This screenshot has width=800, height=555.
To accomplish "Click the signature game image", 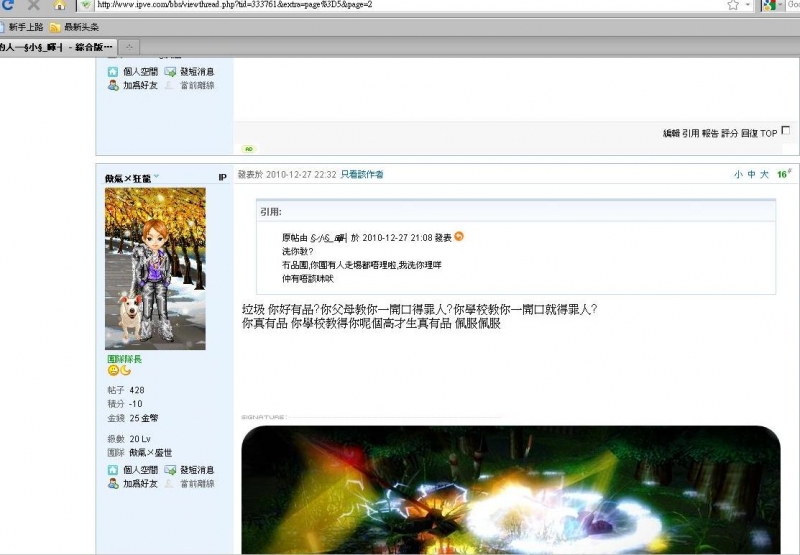I will pos(511,490).
